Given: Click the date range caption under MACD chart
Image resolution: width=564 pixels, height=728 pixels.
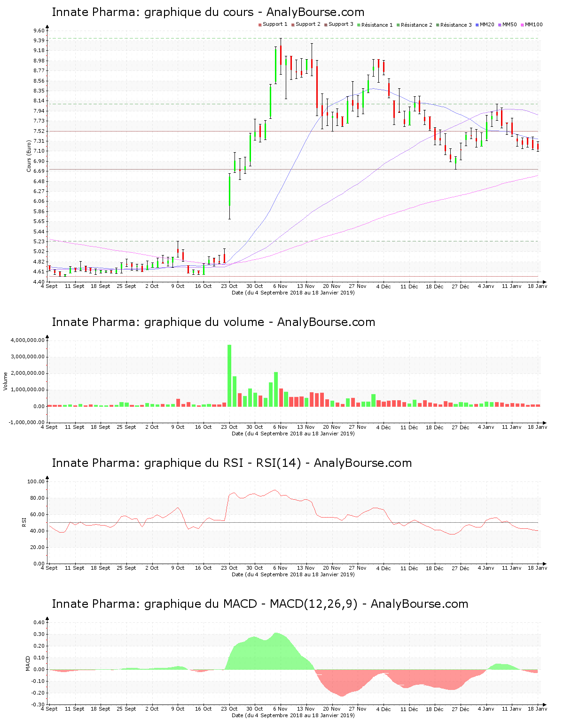Looking at the screenshot, I should point(293,715).
